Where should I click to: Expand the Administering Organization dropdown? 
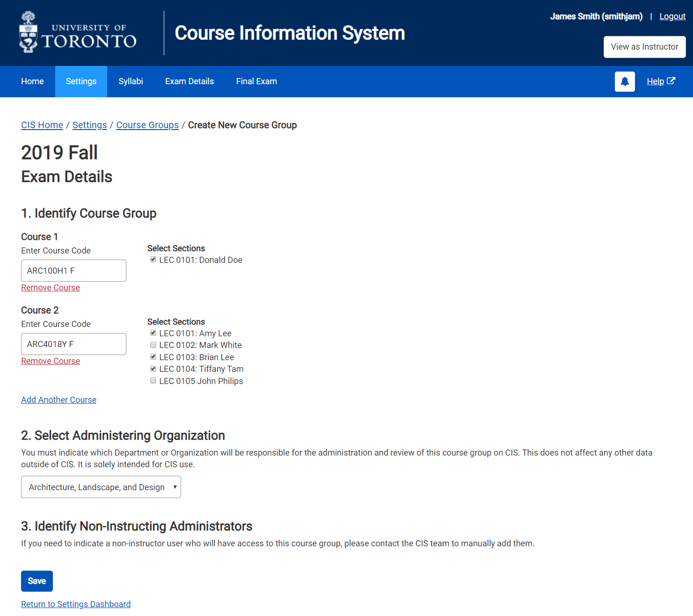[x=101, y=487]
